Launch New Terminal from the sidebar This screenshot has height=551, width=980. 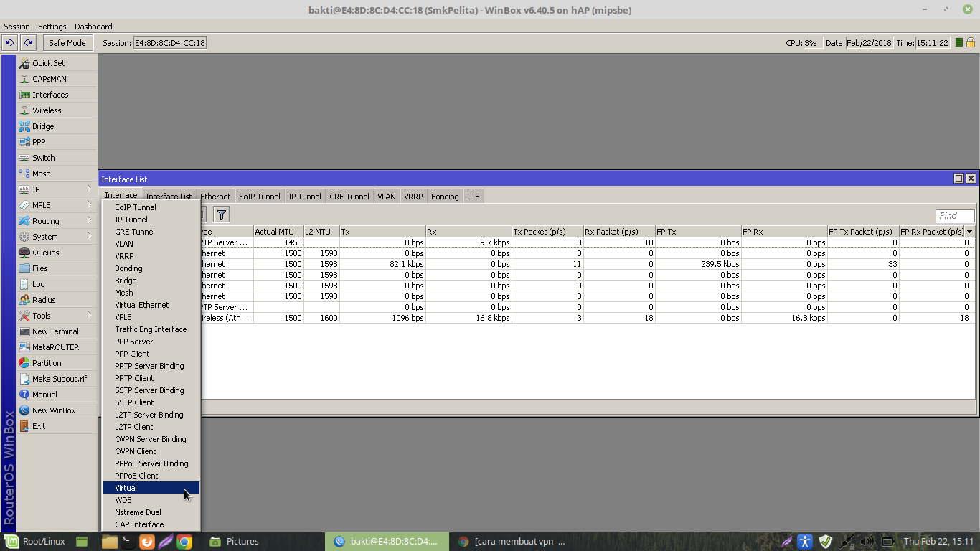(57, 331)
